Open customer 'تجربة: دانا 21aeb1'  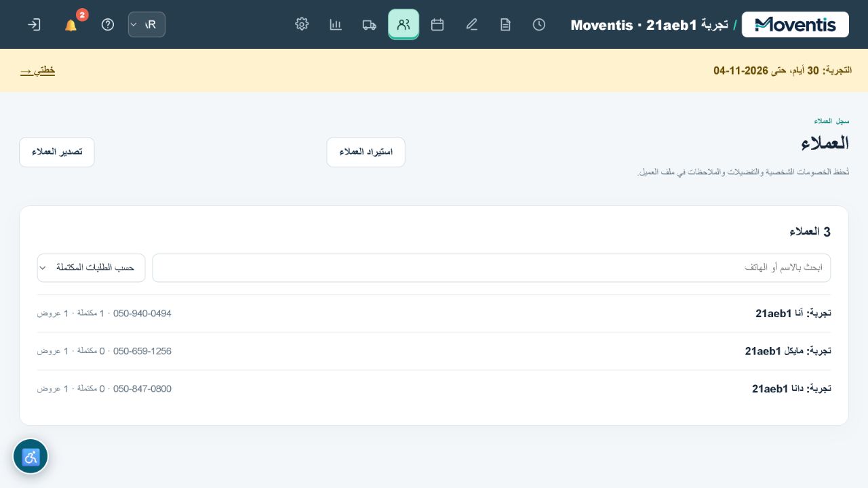(x=434, y=389)
